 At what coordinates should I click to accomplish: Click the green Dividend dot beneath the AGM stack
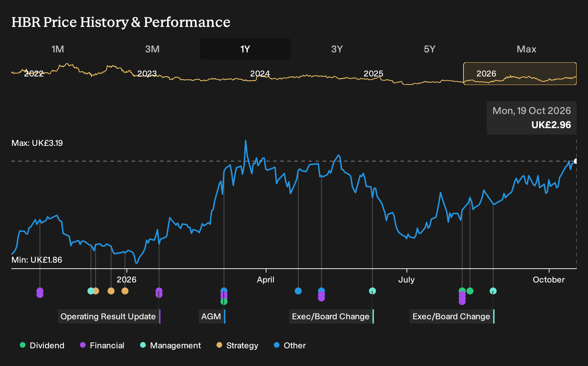[x=224, y=302]
